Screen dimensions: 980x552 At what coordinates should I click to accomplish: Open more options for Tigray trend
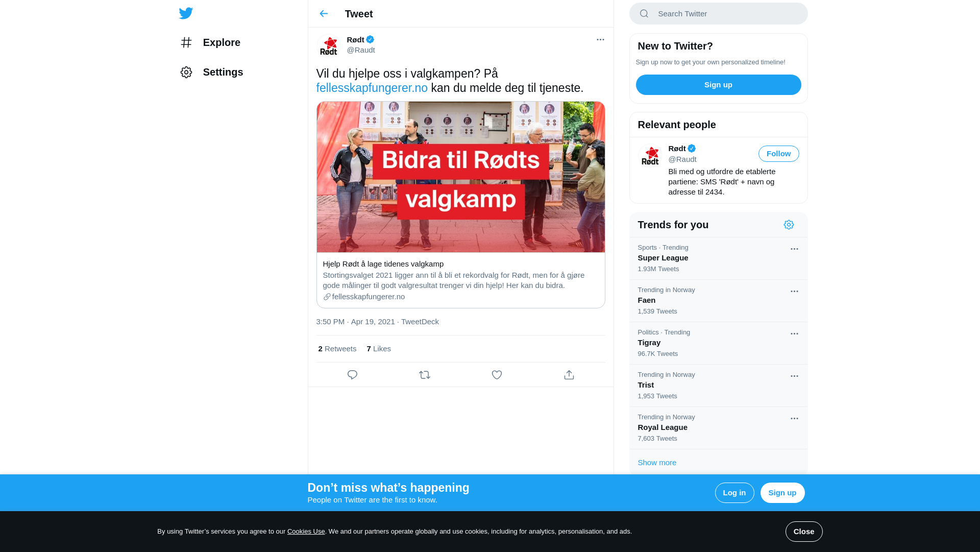coord(794,334)
